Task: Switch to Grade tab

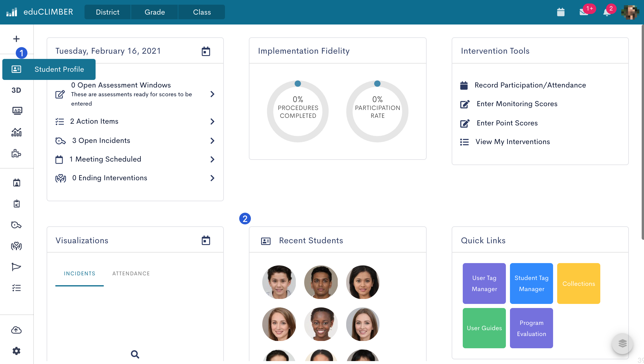Action: tap(154, 12)
